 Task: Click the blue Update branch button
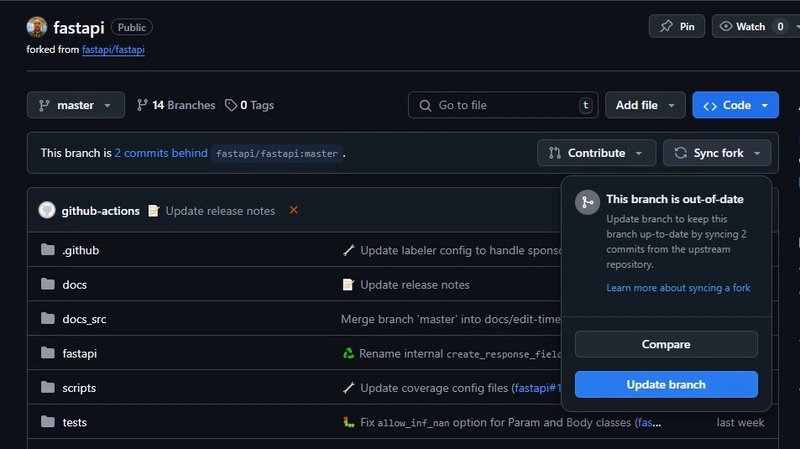point(666,384)
